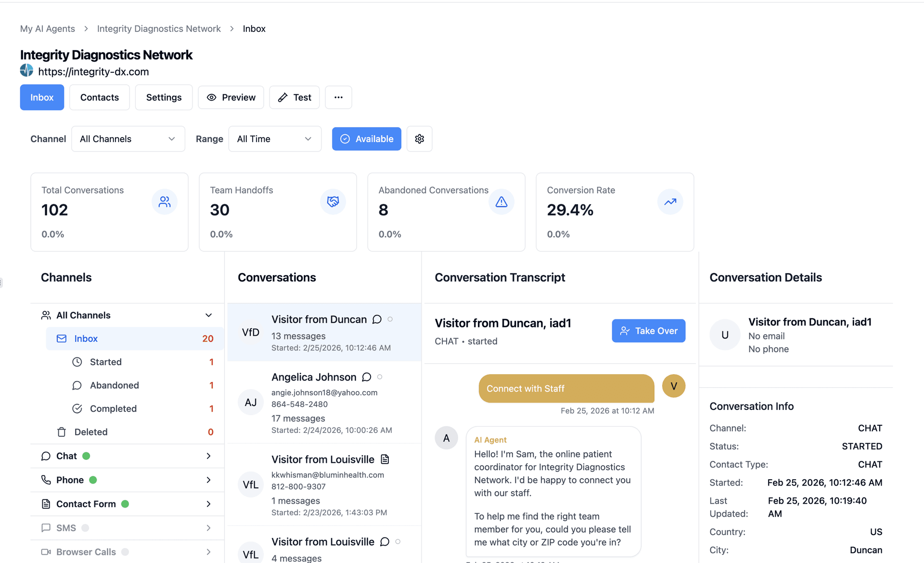Image resolution: width=924 pixels, height=563 pixels.
Task: Click the A agent avatar in transcript
Action: pos(446,438)
